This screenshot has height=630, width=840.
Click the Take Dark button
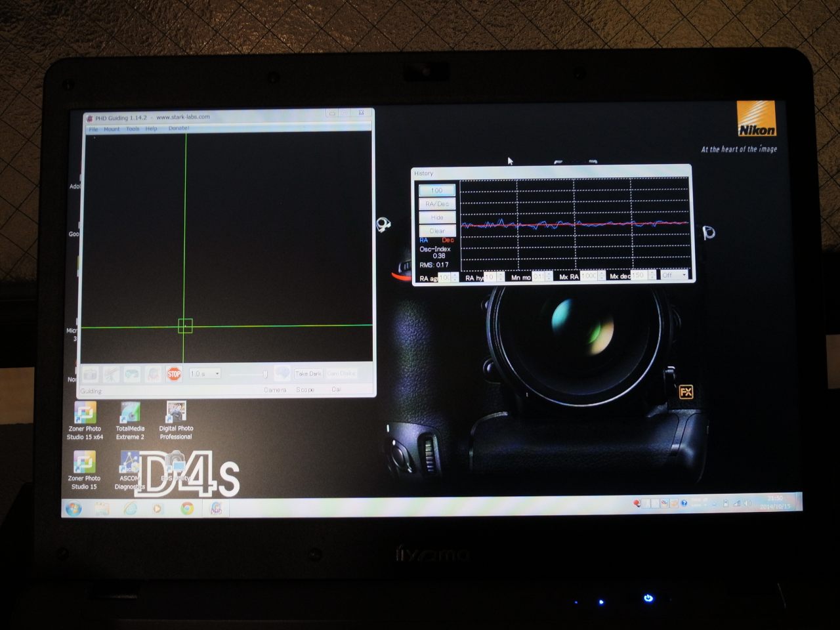[x=308, y=373]
